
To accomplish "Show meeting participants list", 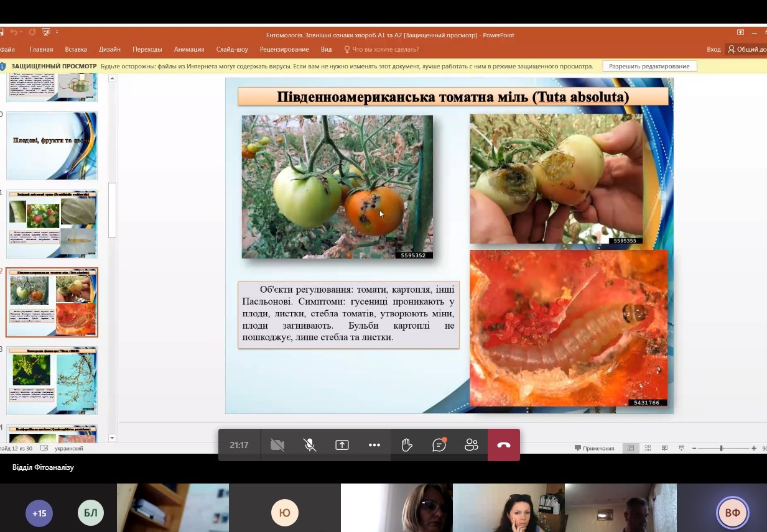I will (x=472, y=445).
